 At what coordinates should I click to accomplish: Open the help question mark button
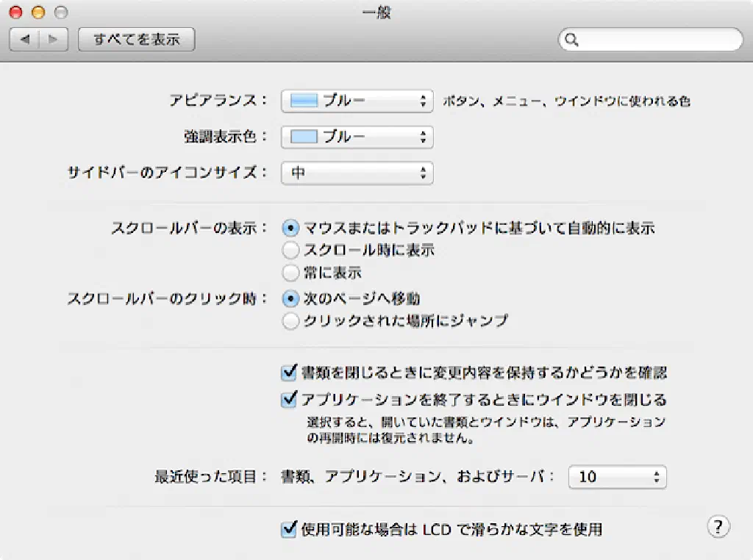pyautogui.click(x=718, y=526)
